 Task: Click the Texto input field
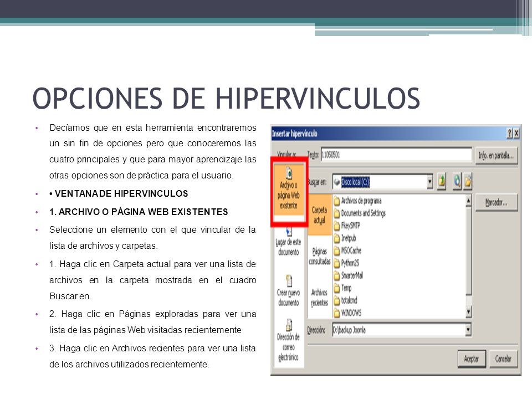click(396, 155)
